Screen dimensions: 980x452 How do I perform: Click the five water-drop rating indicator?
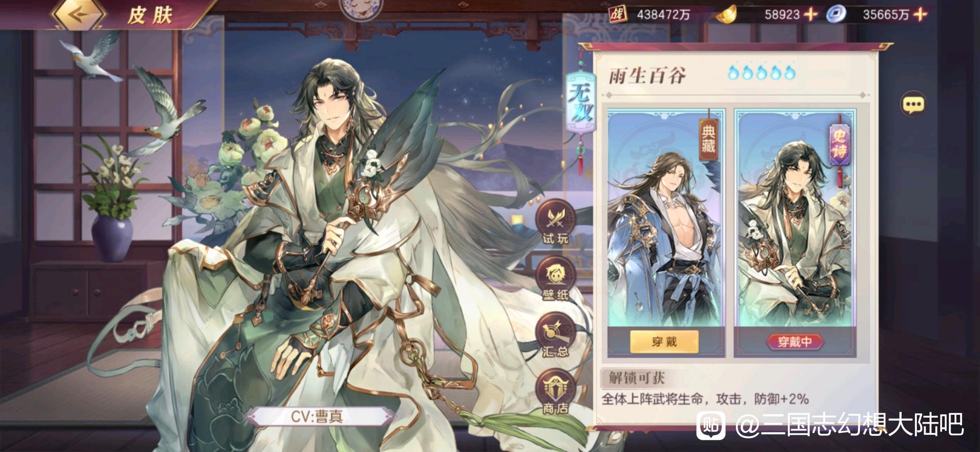point(762,73)
